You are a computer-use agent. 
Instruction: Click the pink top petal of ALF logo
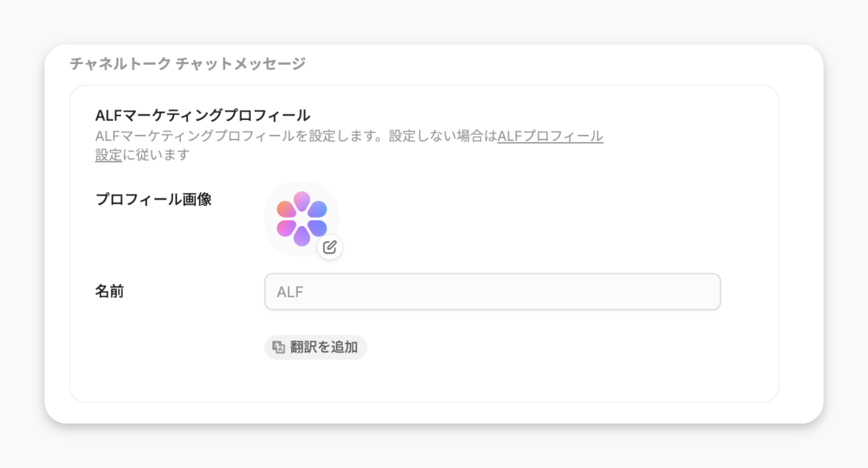(302, 201)
